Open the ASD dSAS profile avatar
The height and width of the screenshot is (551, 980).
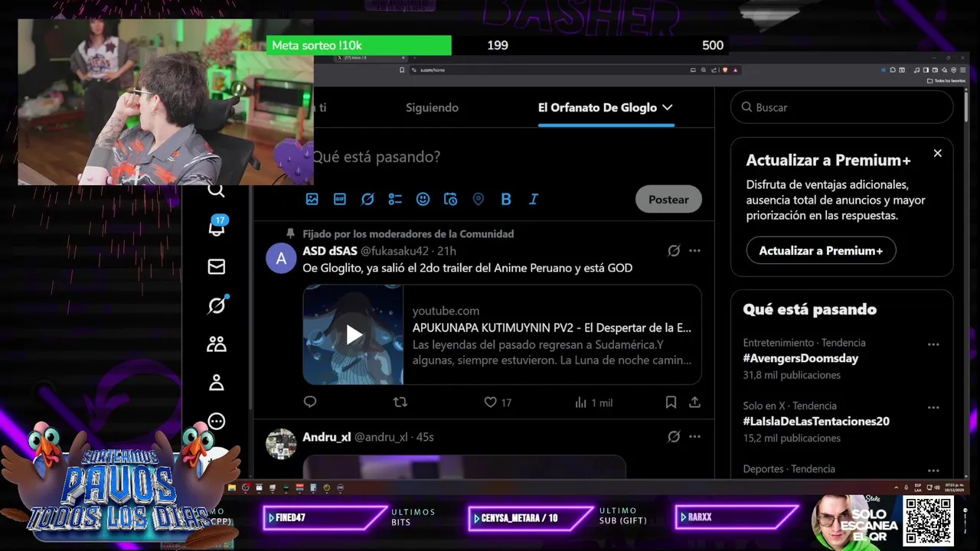pyautogui.click(x=281, y=258)
